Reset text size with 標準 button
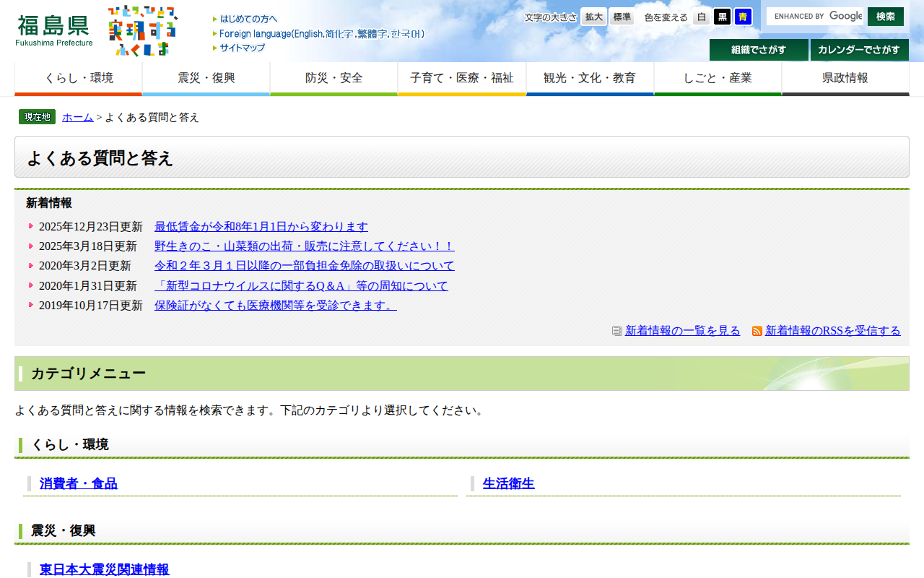 [x=622, y=17]
